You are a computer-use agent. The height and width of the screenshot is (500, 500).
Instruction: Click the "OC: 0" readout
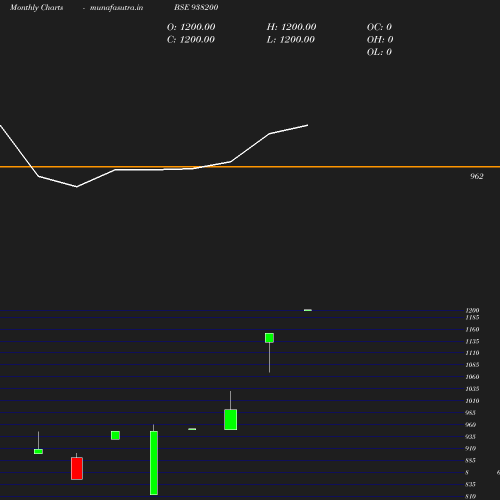coord(379,27)
